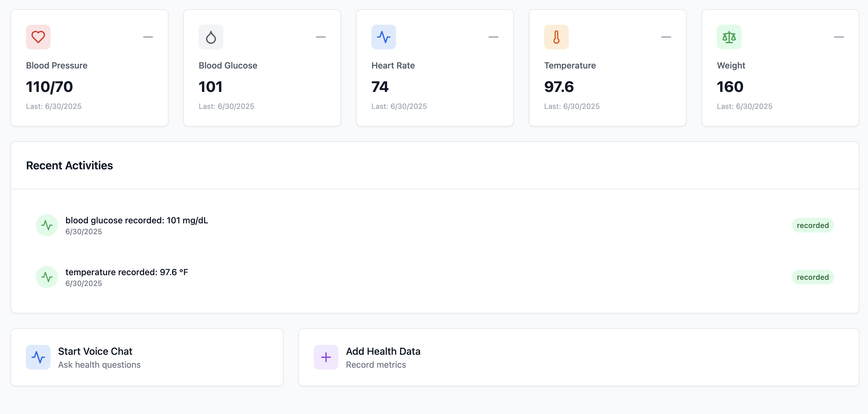
Task: Click green activity icon beside blood glucose entry
Action: point(47,225)
